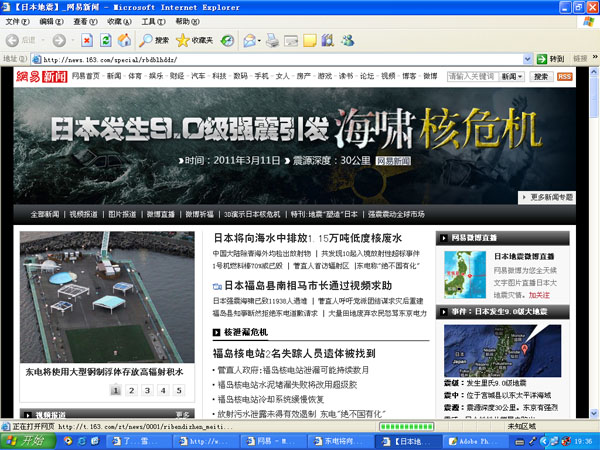600x450 pixels.
Task: Click the Stop loading icon
Action: [x=87, y=40]
